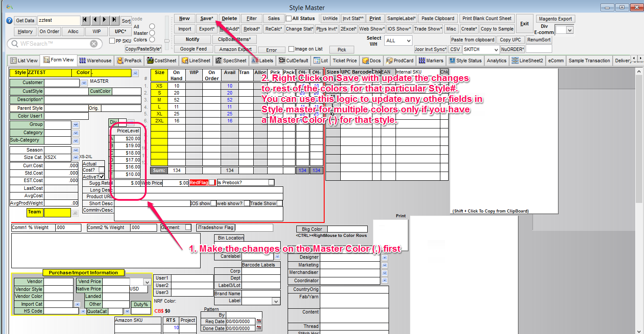
Task: Open the Div E-comm dropdown
Action: click(x=565, y=30)
